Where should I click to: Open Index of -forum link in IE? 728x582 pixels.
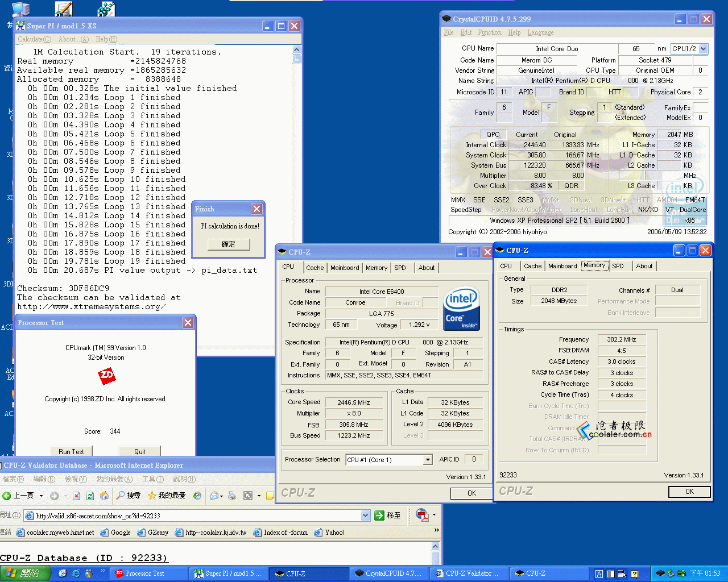pos(281,533)
